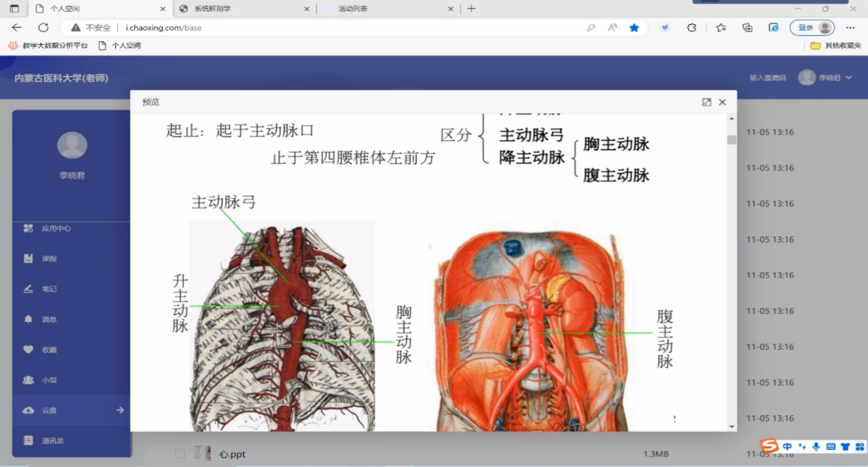The height and width of the screenshot is (467, 868).
Task: Toggle Sogou IME 中 language mode
Action: click(787, 447)
